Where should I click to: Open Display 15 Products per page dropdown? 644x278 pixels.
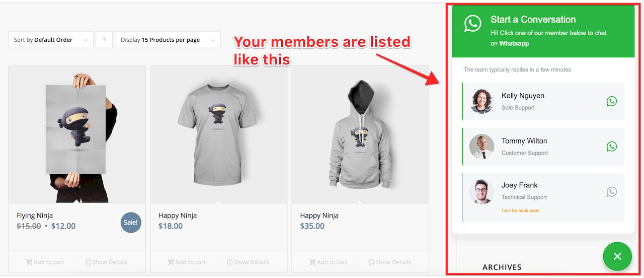pyautogui.click(x=168, y=40)
